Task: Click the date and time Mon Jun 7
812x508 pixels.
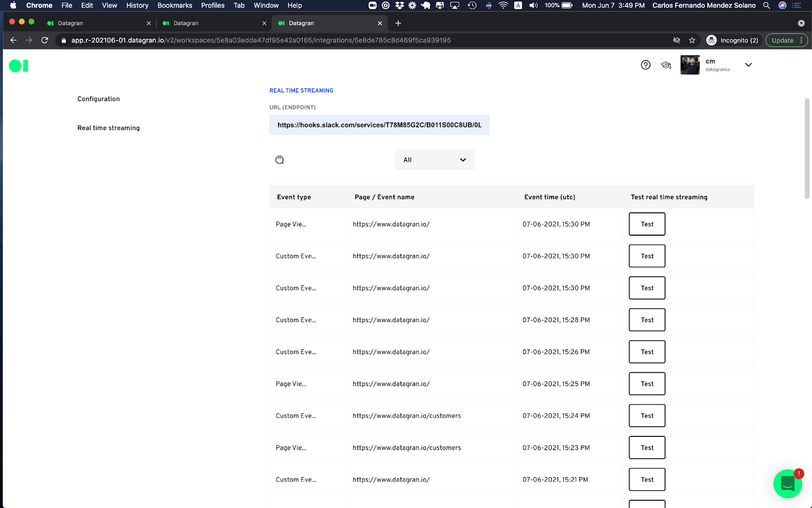Action: tap(613, 5)
